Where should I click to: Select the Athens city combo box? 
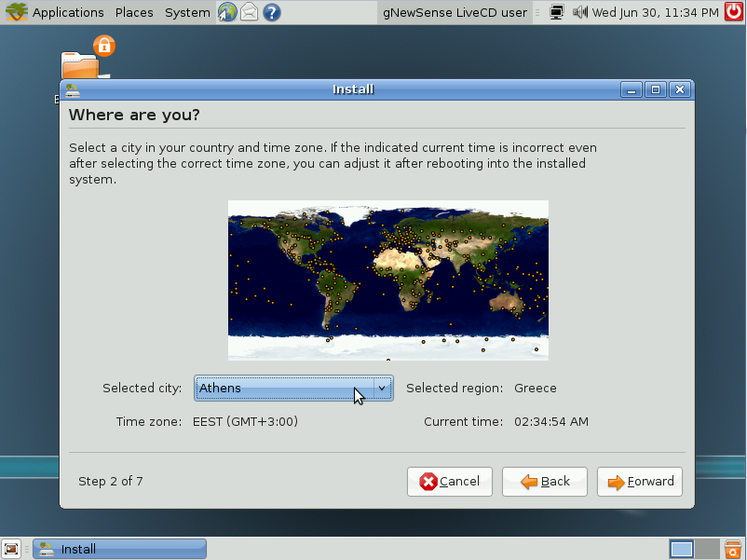point(293,388)
